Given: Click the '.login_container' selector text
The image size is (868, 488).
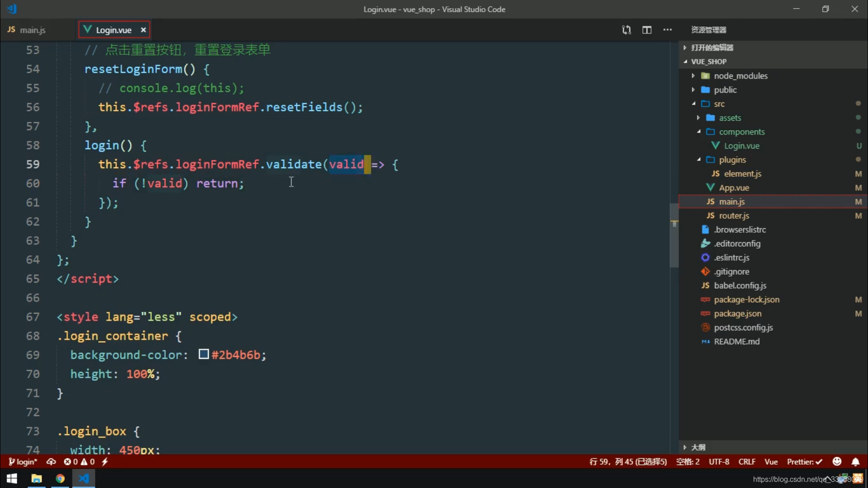Looking at the screenshot, I should coord(113,336).
